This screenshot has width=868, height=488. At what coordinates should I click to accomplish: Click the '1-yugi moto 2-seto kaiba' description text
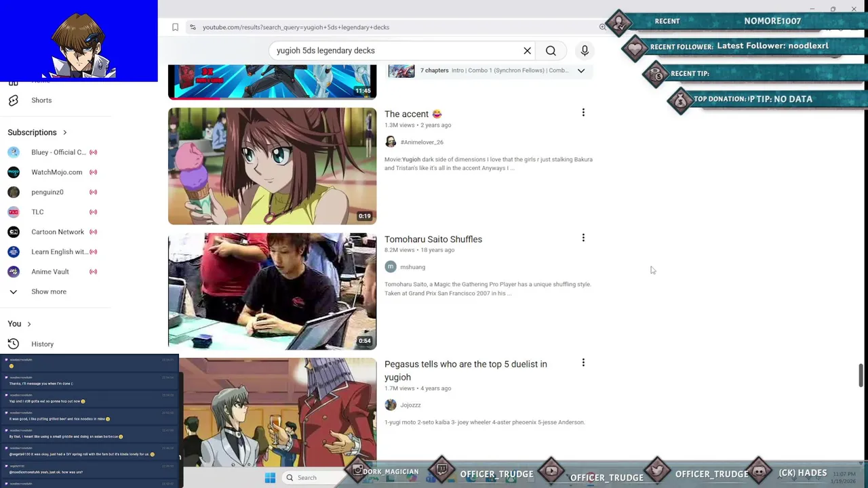pyautogui.click(x=484, y=422)
